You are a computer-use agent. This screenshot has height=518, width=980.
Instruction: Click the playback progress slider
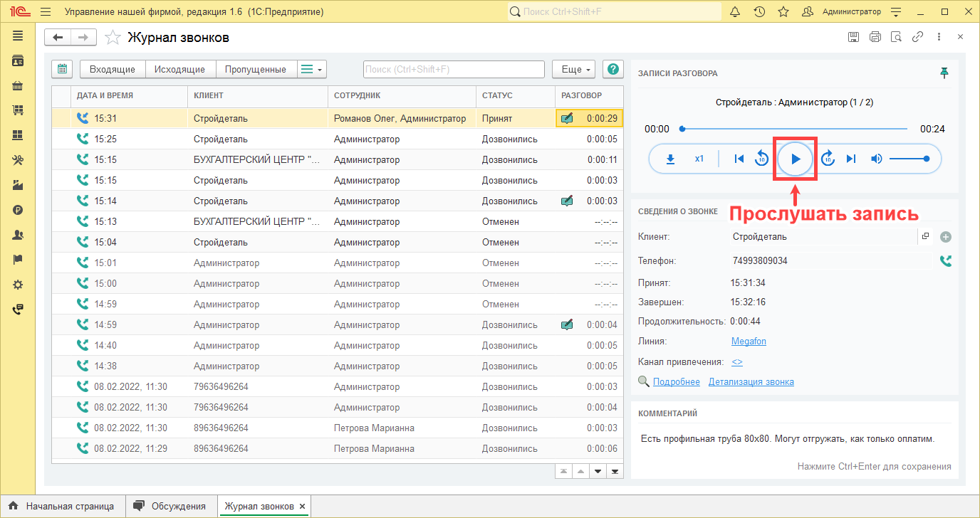pos(794,129)
